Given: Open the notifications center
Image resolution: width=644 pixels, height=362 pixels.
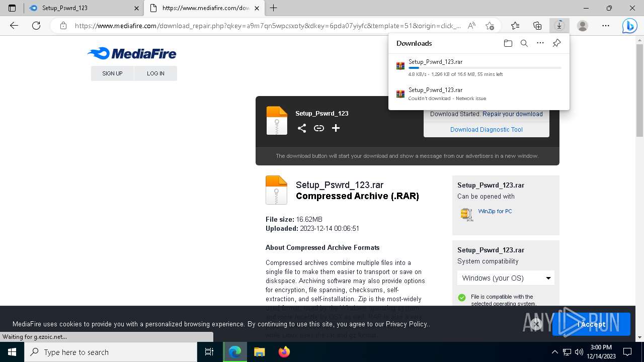Looking at the screenshot, I should click(627, 352).
